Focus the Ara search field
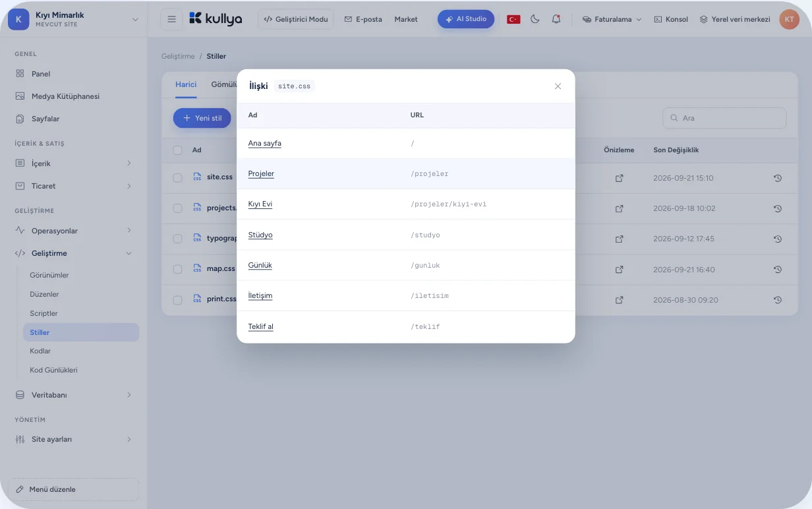The width and height of the screenshot is (812, 509). pos(724,118)
